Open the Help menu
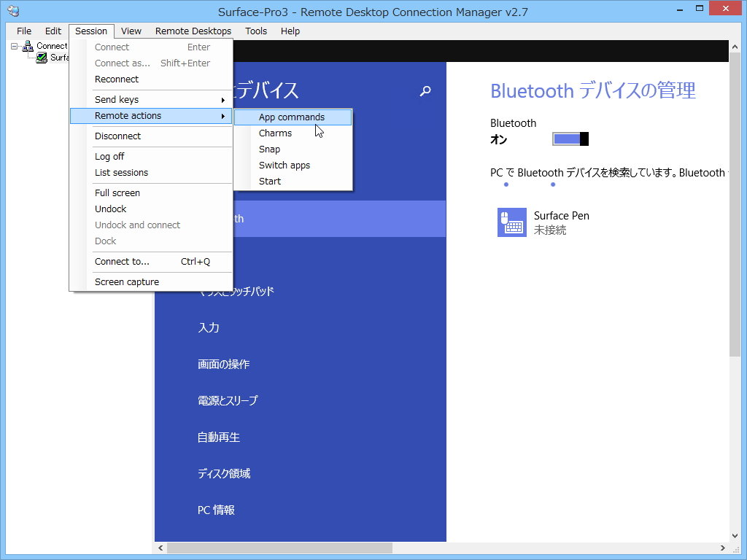 pyautogui.click(x=290, y=31)
